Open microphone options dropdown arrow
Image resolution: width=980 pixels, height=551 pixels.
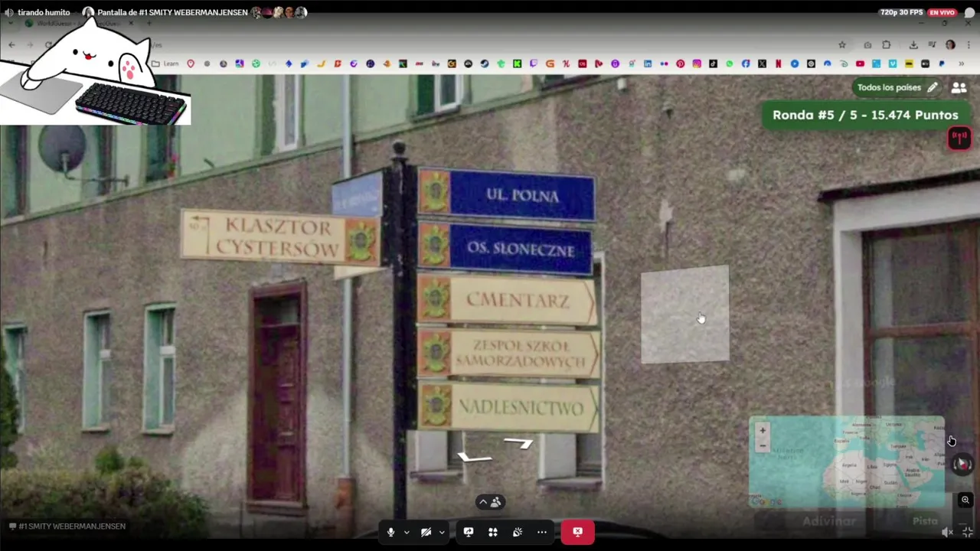click(x=407, y=533)
